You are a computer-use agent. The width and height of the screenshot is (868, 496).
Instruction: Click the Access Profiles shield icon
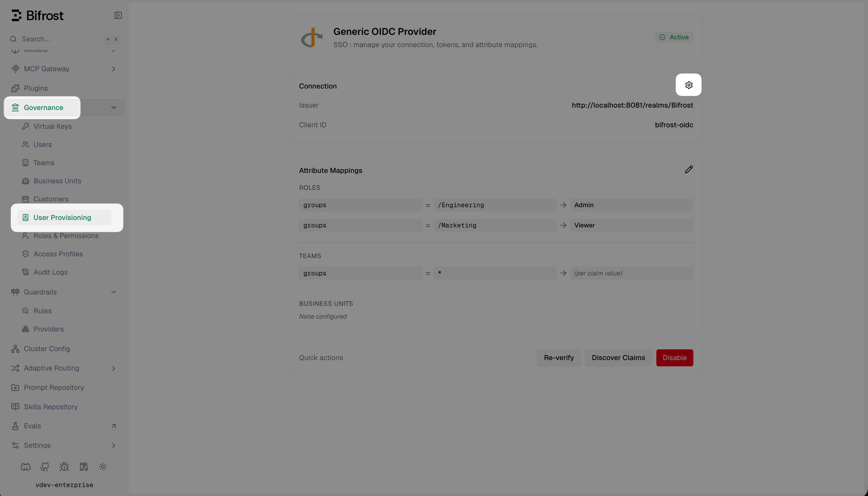point(26,254)
